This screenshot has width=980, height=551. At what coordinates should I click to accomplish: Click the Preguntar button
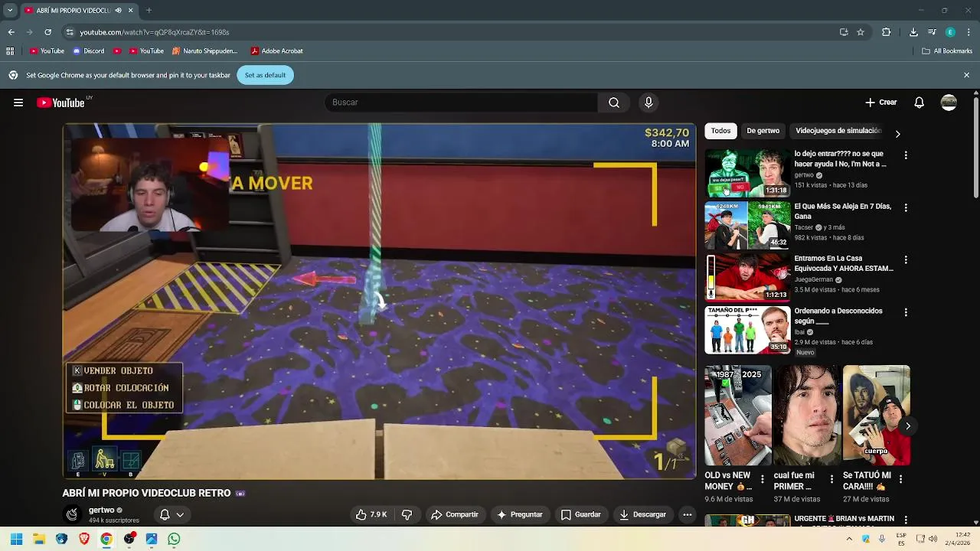tap(520, 515)
